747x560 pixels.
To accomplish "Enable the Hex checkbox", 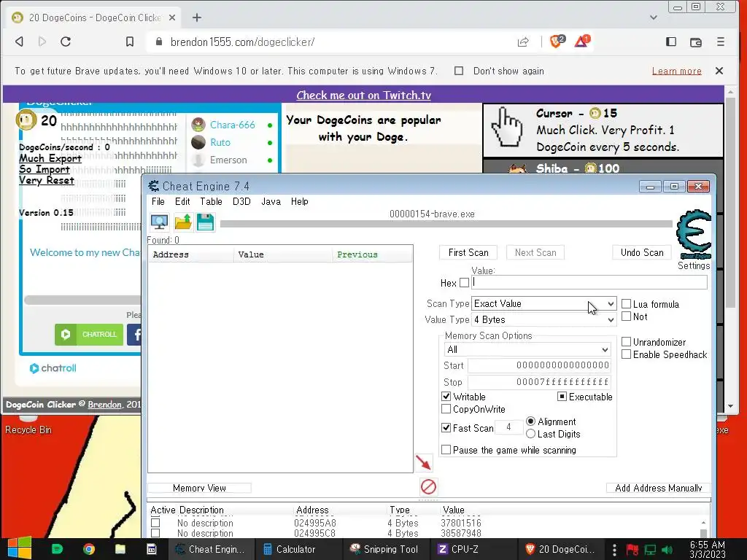I will point(465,283).
